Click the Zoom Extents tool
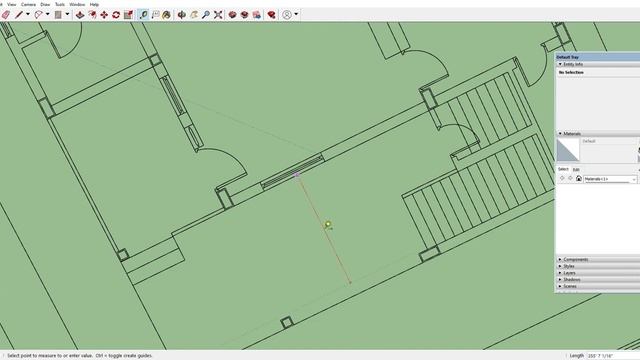This screenshot has height=360, width=640. (x=218, y=15)
